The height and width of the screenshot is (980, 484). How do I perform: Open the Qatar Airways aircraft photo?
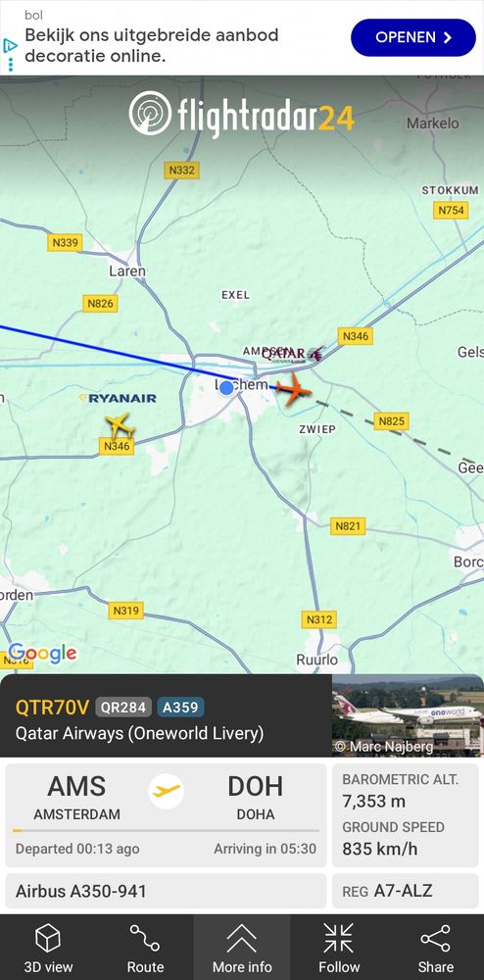[x=408, y=715]
